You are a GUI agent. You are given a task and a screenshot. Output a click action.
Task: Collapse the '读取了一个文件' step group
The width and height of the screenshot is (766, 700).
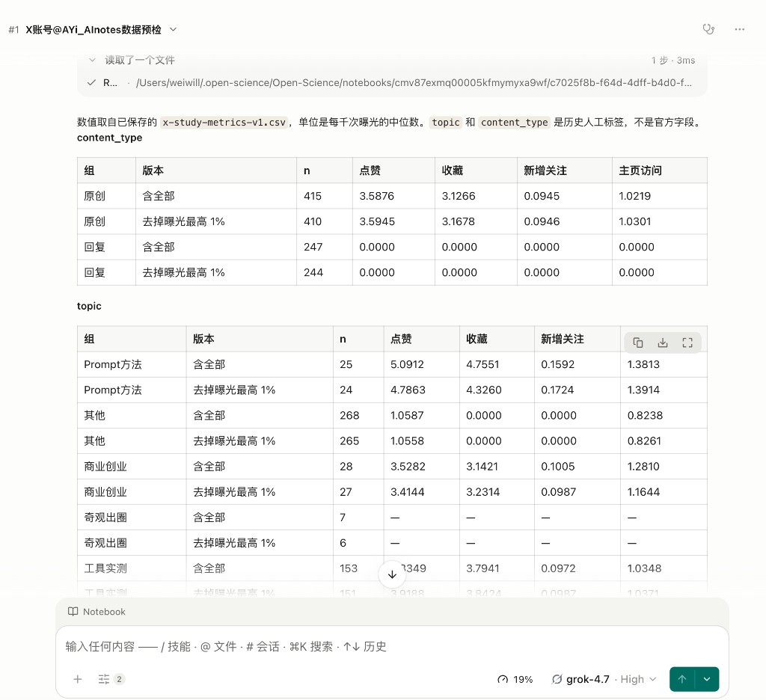point(92,60)
